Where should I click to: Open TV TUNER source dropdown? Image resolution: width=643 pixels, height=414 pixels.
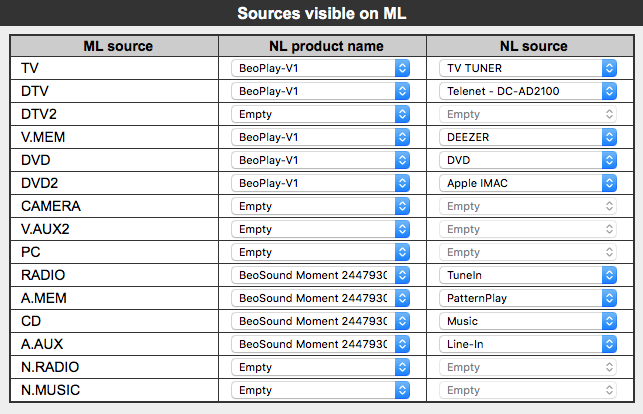point(528,68)
